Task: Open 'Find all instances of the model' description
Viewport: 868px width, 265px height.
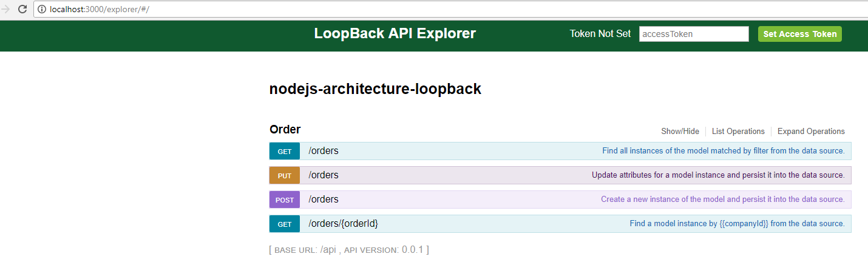Action: 723,151
